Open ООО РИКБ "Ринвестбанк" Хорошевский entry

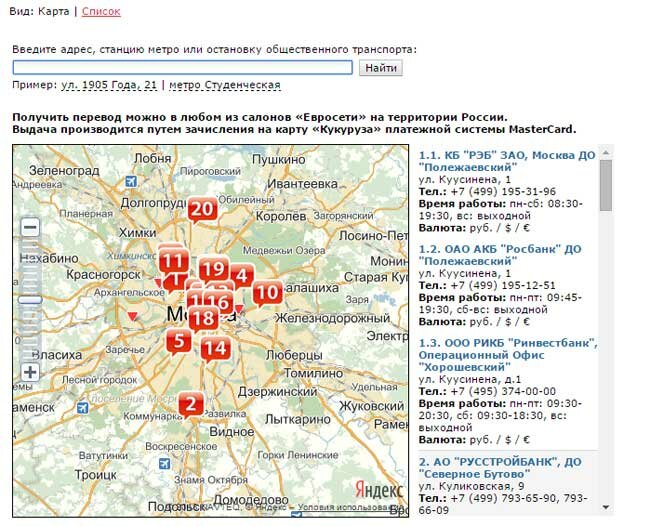tap(508, 355)
